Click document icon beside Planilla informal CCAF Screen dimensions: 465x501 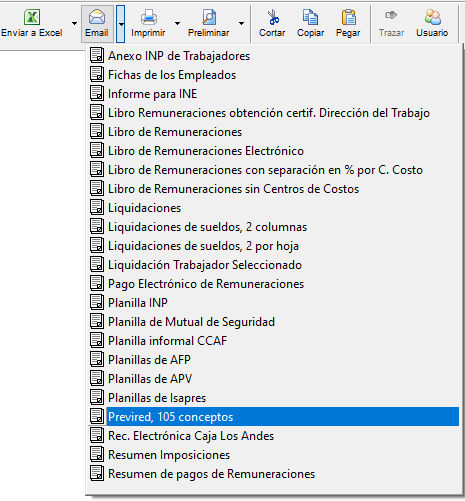[97, 340]
